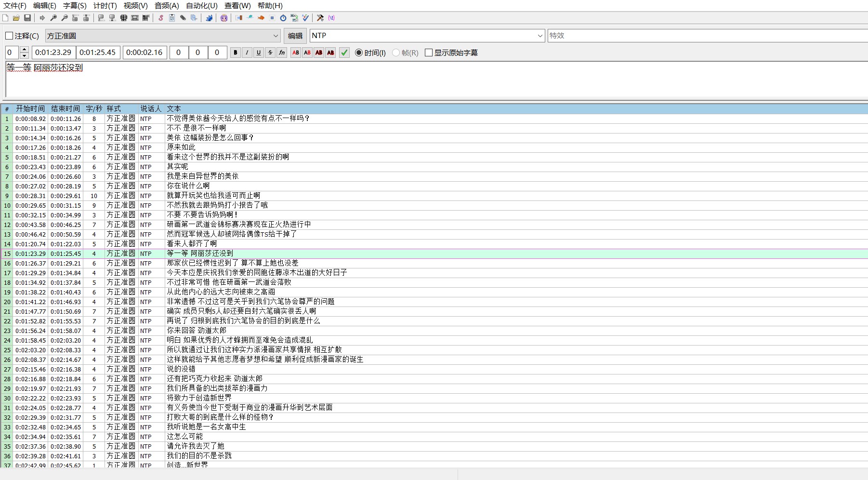Open the 计时(T) menu
The width and height of the screenshot is (868, 480).
point(105,6)
